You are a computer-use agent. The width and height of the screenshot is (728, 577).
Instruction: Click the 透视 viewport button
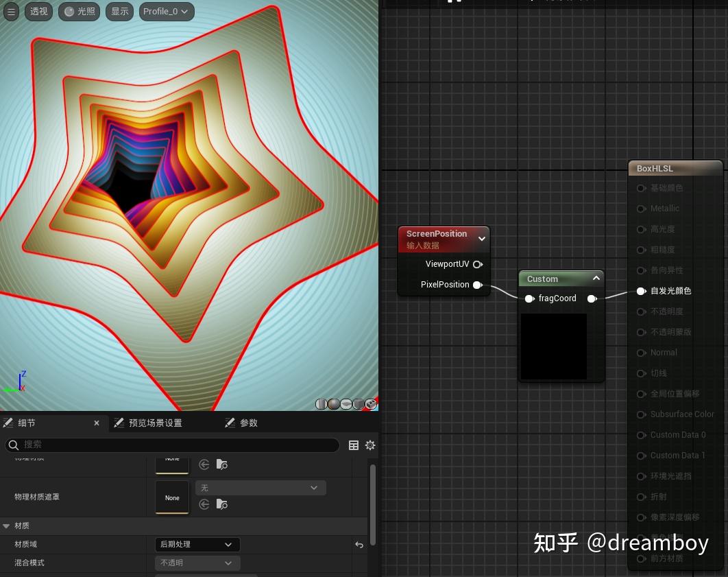(38, 12)
